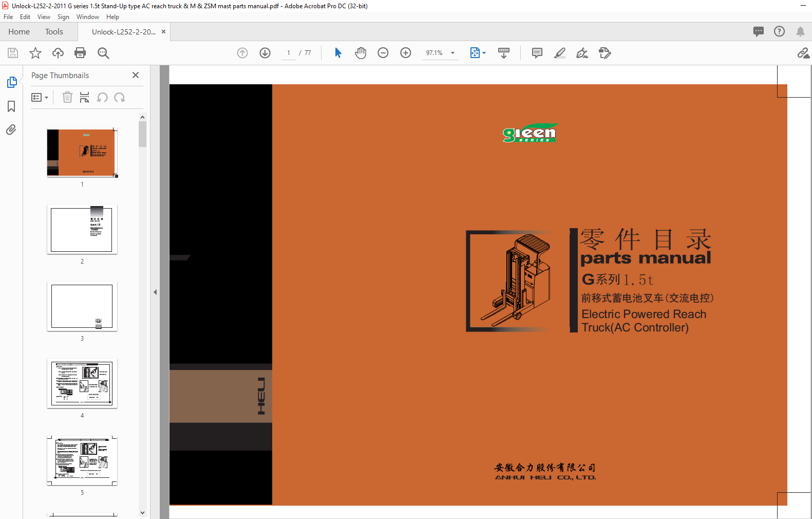Click the 'Electric Powered Reach' text line

pos(644,314)
